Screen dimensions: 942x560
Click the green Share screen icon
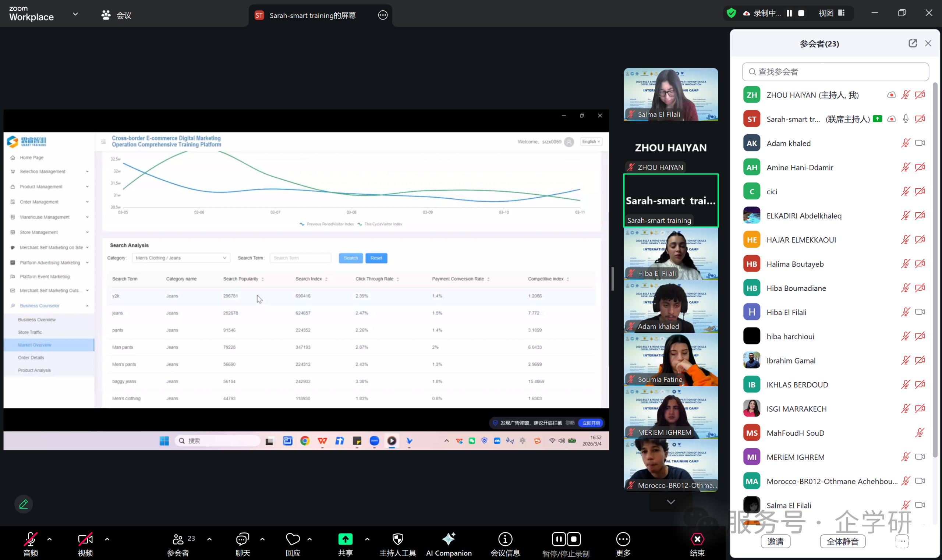tap(345, 539)
